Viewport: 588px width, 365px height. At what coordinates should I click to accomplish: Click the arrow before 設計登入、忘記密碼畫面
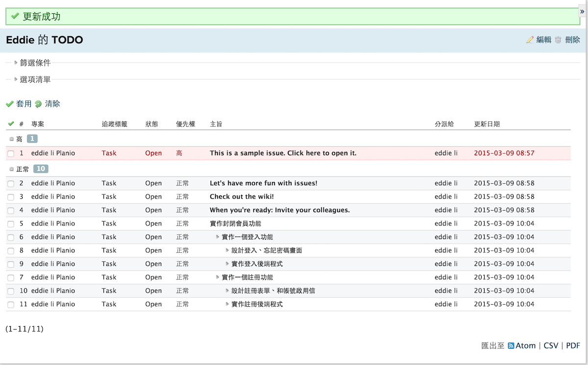click(227, 250)
